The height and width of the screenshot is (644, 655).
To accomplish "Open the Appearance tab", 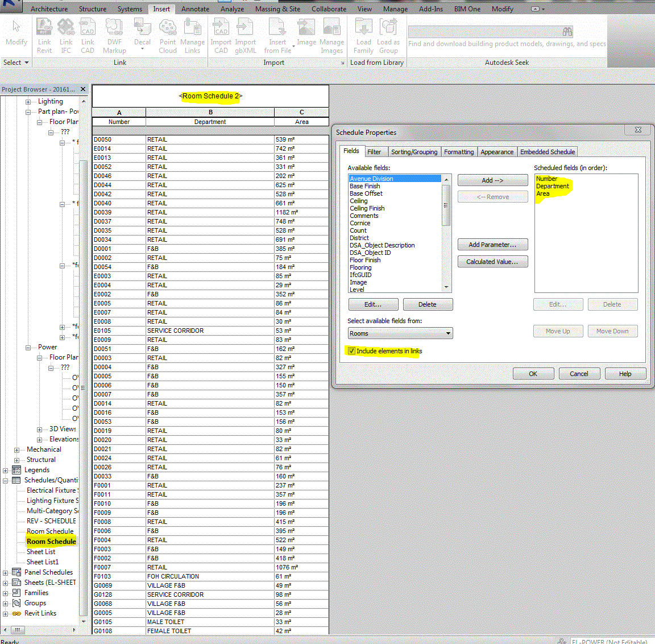I will [x=497, y=152].
